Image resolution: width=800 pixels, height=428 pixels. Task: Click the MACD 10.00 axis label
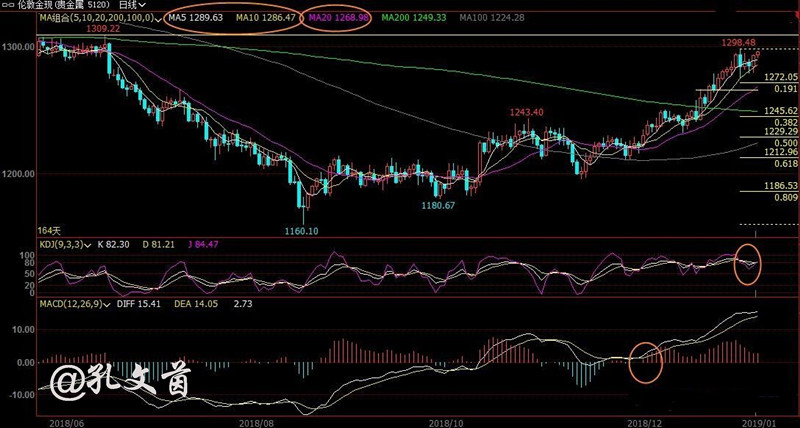click(x=22, y=330)
